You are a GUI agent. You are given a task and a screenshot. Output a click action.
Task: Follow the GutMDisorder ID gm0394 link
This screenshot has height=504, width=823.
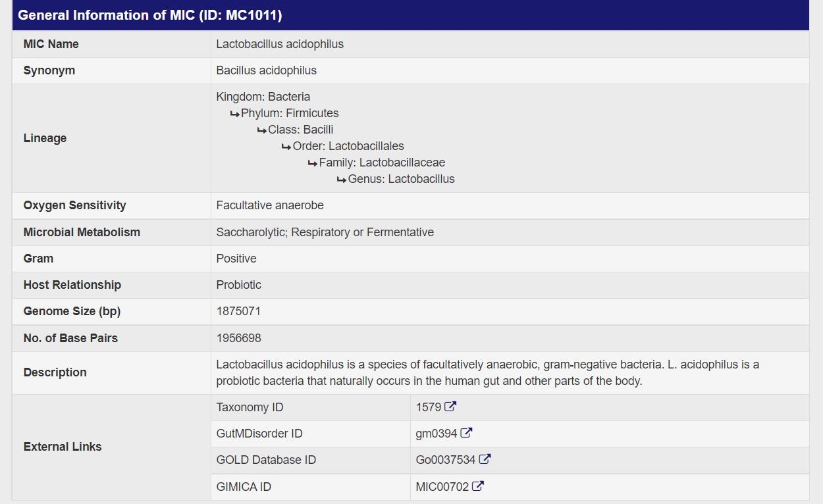tap(437, 434)
